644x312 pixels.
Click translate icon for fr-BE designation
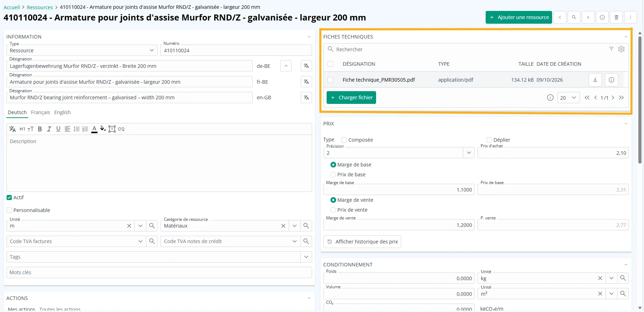tap(306, 82)
